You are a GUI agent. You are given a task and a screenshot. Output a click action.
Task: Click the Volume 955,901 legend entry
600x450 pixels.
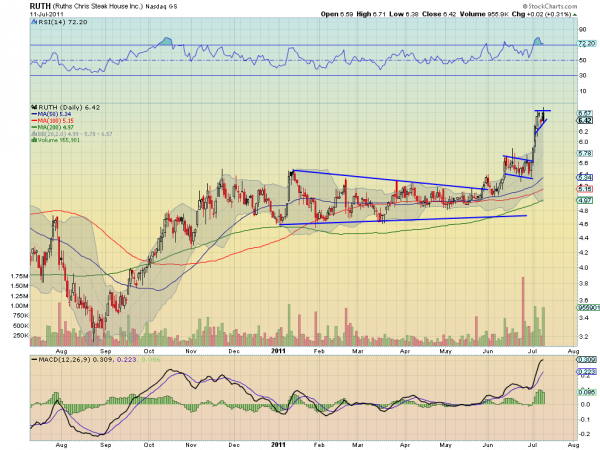pos(58,140)
